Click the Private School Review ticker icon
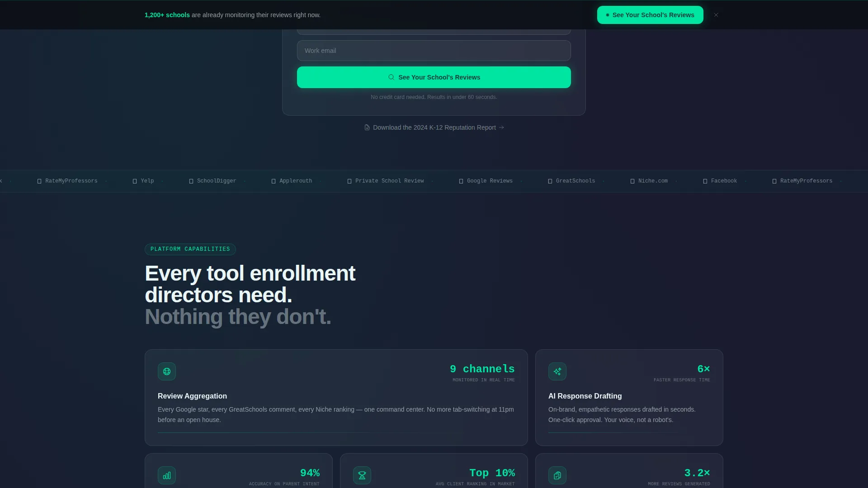The width and height of the screenshot is (868, 488). [349, 181]
